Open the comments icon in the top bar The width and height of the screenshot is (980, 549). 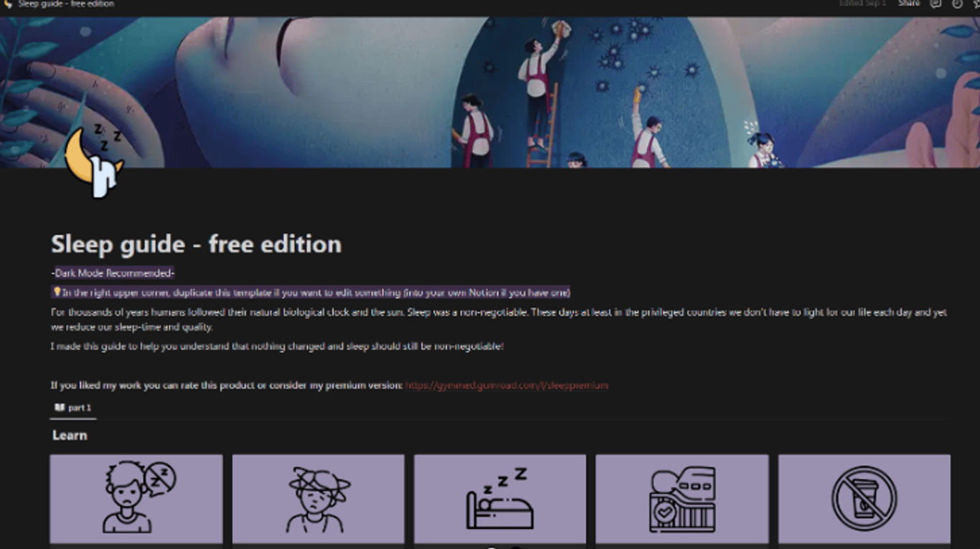point(936,4)
